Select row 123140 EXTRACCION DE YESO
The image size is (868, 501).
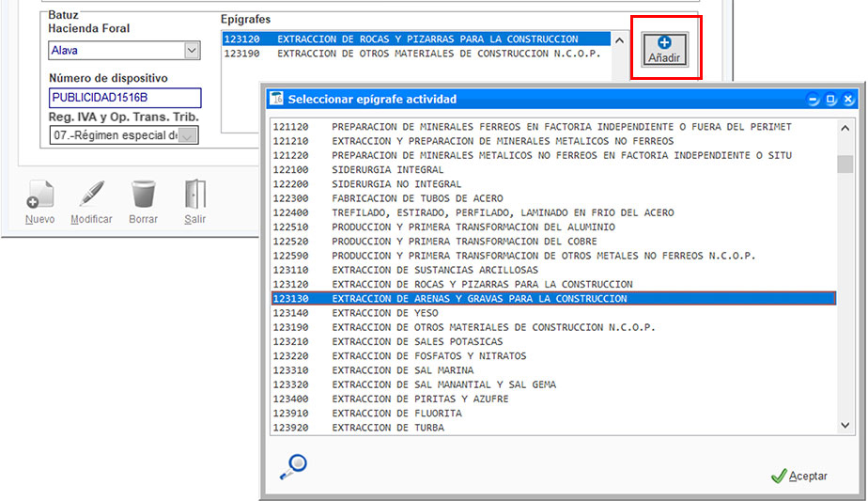(553, 313)
